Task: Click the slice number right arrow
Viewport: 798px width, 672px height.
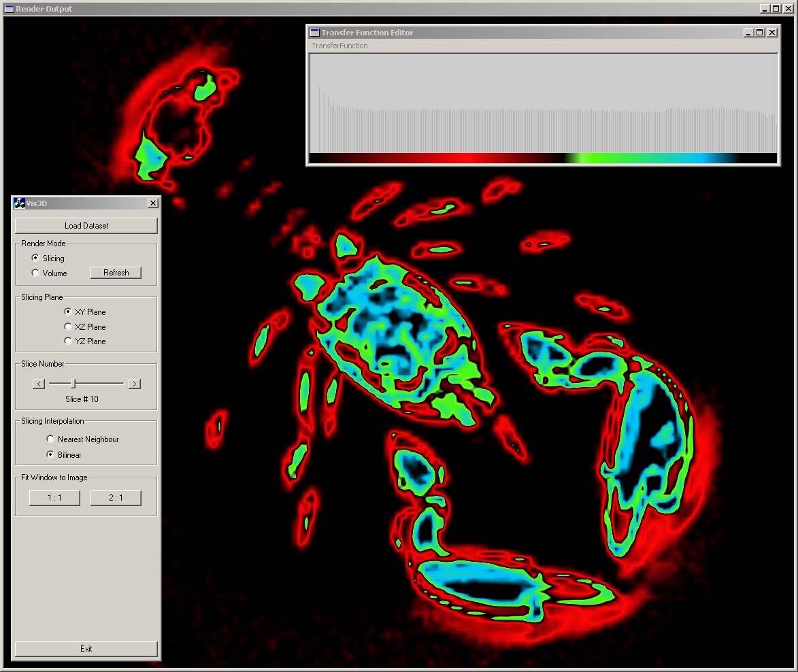Action: pyautogui.click(x=135, y=384)
